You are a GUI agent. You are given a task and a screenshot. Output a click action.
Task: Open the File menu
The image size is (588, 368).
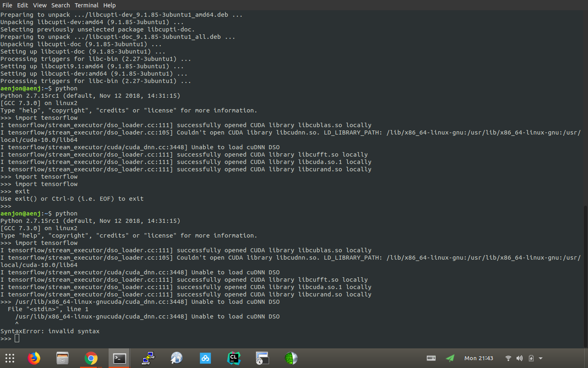click(x=7, y=5)
